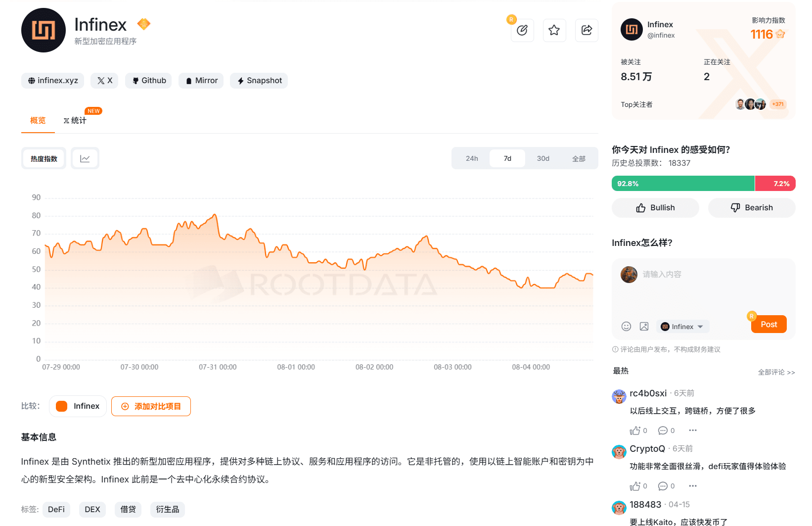Screen dimensions: 812x526
Task: Open the 借贷 tag
Action: [128, 510]
